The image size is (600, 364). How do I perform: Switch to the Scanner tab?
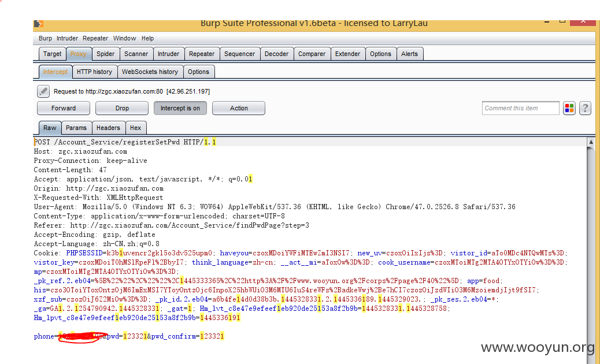click(x=136, y=54)
